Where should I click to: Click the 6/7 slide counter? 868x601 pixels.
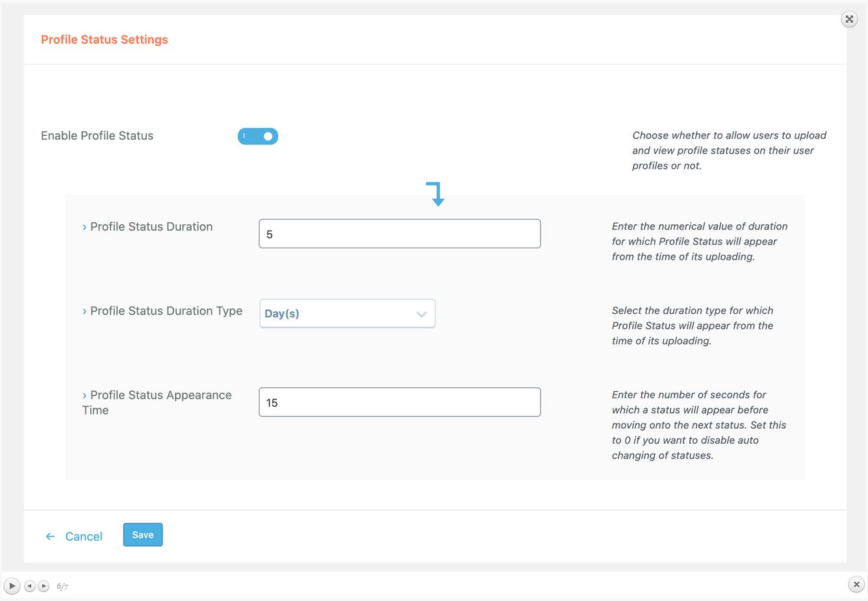[62, 586]
